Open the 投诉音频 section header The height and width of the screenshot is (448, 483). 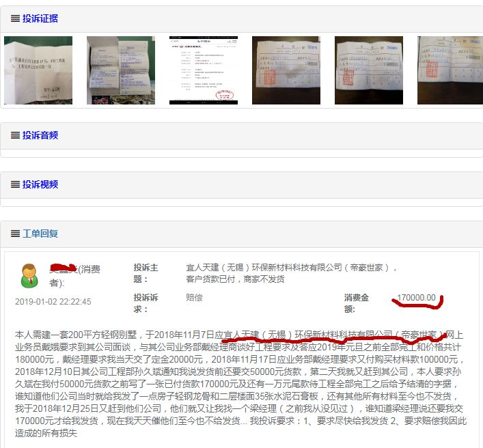point(40,135)
